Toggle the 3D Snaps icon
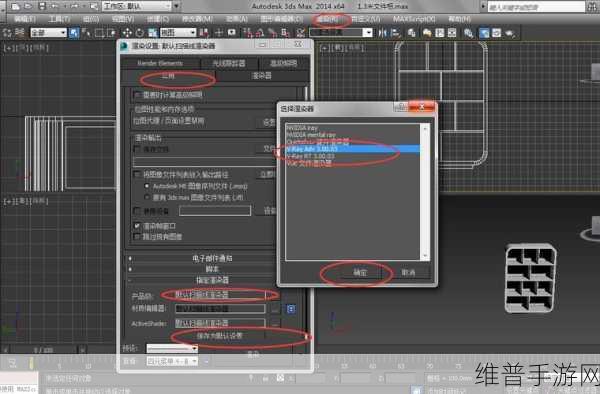 [x=249, y=33]
